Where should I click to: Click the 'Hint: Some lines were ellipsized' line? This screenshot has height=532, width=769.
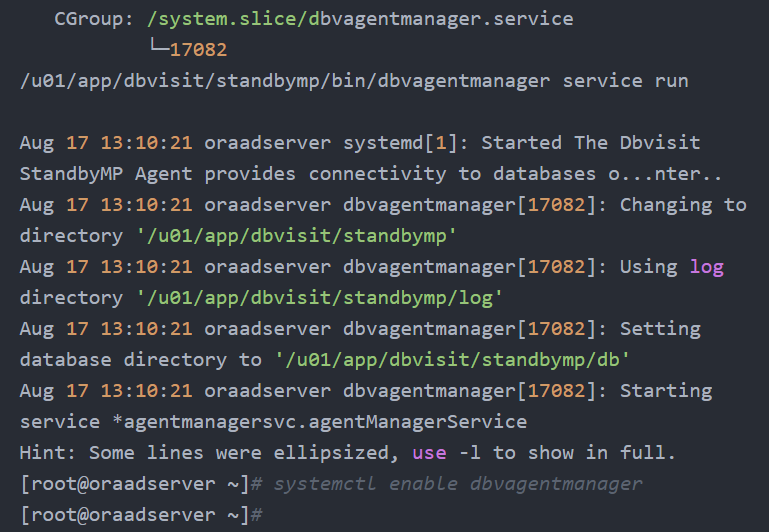[348, 453]
